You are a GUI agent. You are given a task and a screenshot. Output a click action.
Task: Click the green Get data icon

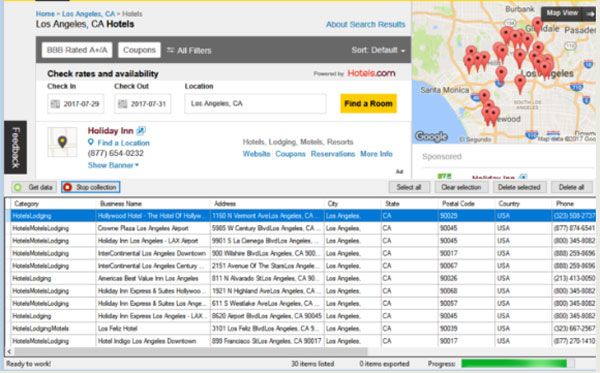[x=18, y=187]
